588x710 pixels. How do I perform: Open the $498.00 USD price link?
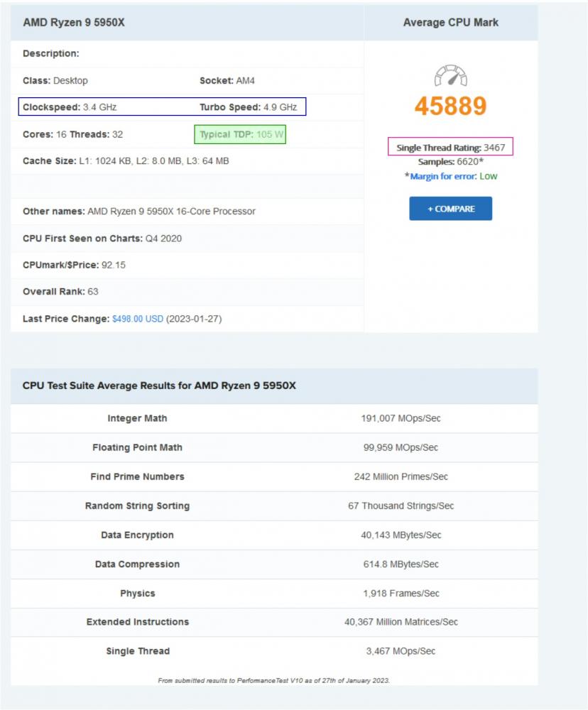[x=138, y=319]
